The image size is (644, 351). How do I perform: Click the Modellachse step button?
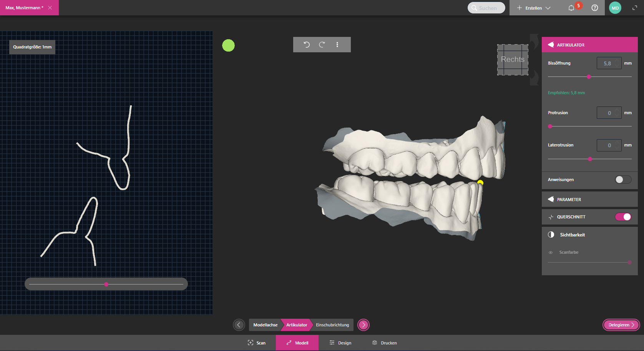tap(265, 325)
